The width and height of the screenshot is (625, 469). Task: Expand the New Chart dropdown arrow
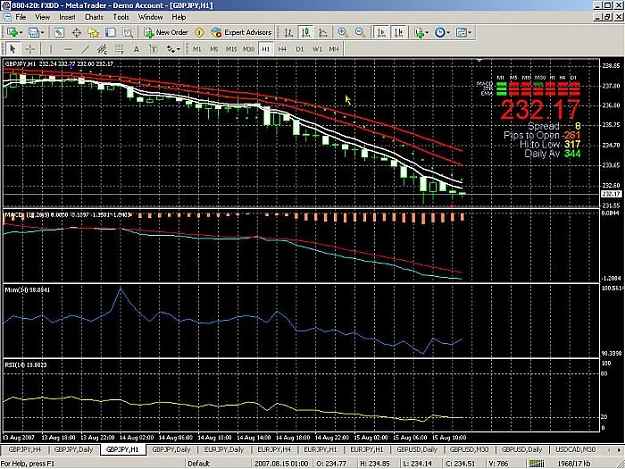(x=21, y=32)
